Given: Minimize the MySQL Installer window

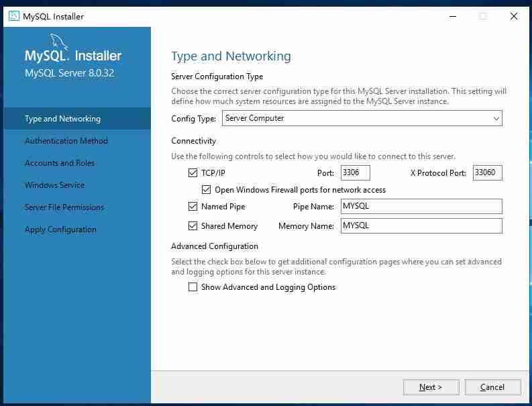Looking at the screenshot, I should (x=452, y=16).
